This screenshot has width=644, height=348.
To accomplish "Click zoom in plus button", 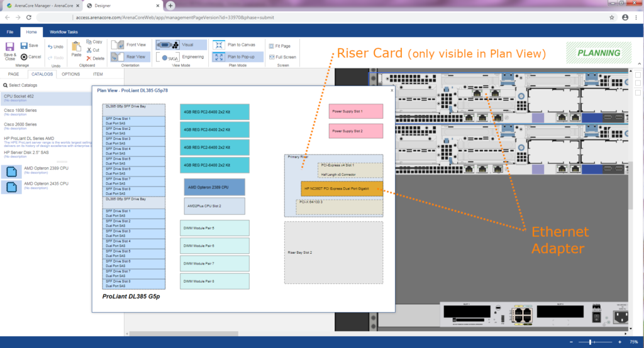I will tap(619, 342).
